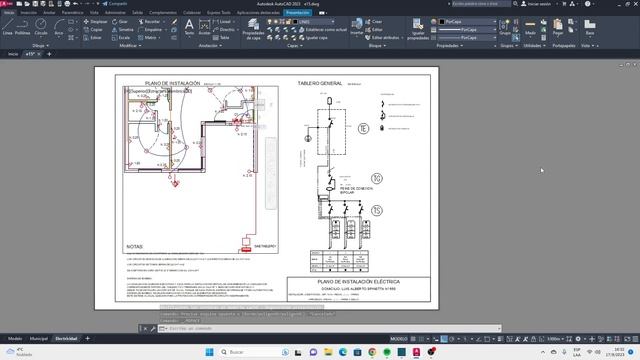The width and height of the screenshot is (640, 360).
Task: Click the Matriz (array) tool
Action: [x=148, y=38]
